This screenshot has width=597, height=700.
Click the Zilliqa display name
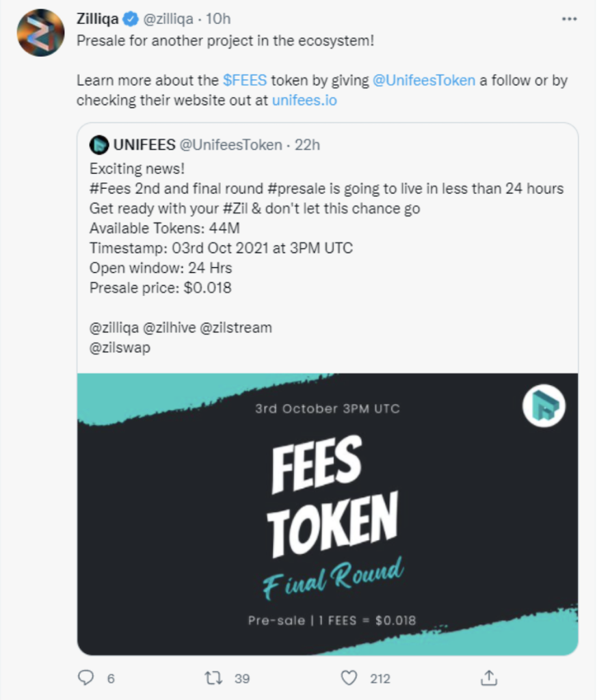(x=97, y=18)
